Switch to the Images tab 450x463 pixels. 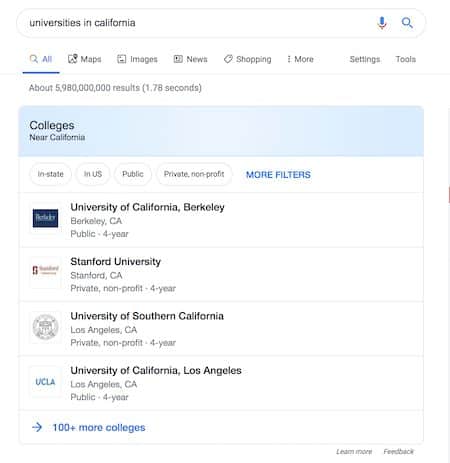(x=137, y=59)
